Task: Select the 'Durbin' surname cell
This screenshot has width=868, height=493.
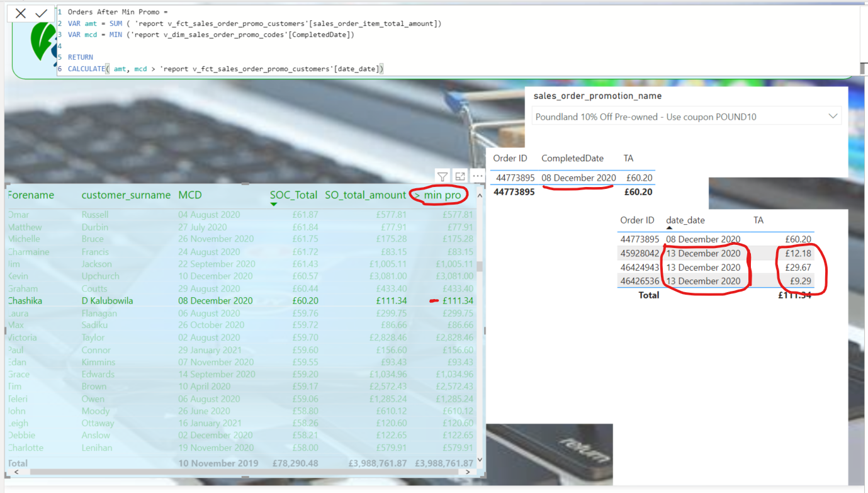Action: pyautogui.click(x=94, y=227)
